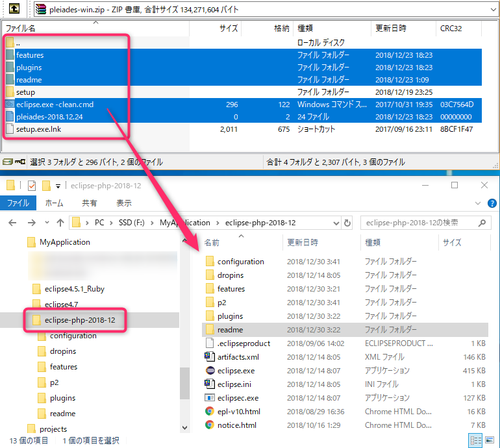The width and height of the screenshot is (500, 448).
Task: Sort Explorer files by 名前 column
Action: point(242,243)
